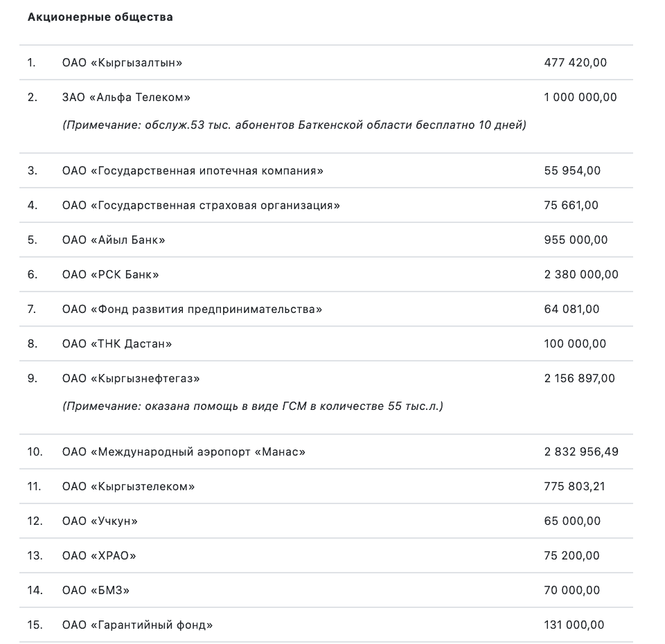Click the note about 53 тыс. абонентов
This screenshot has height=644, width=665.
(x=294, y=125)
